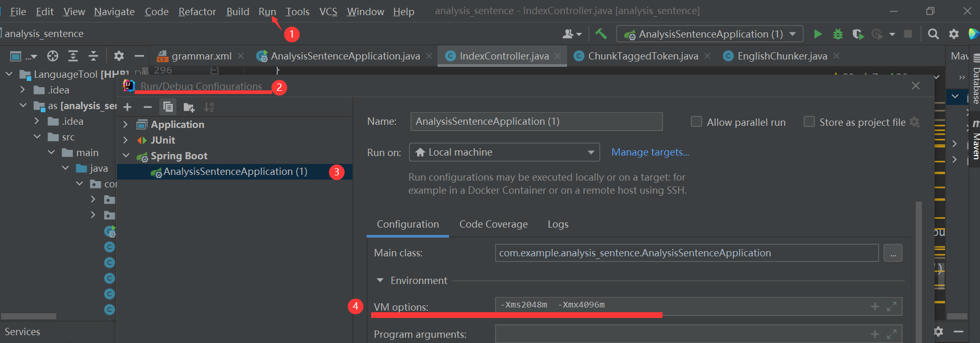Enable Allow parallel run checkbox

click(x=696, y=122)
